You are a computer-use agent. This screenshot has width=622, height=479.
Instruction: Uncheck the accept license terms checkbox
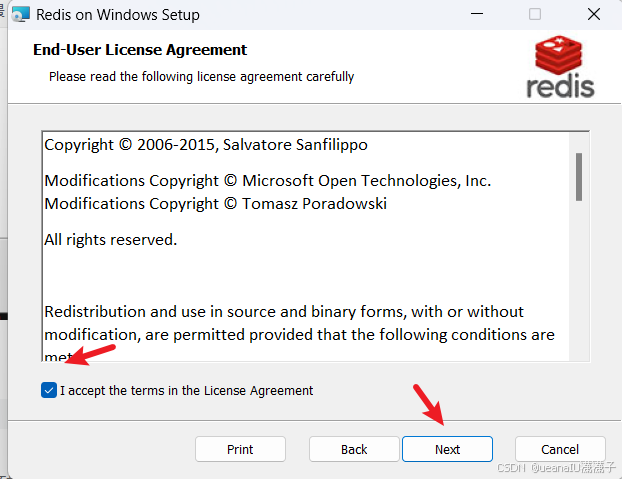49,390
